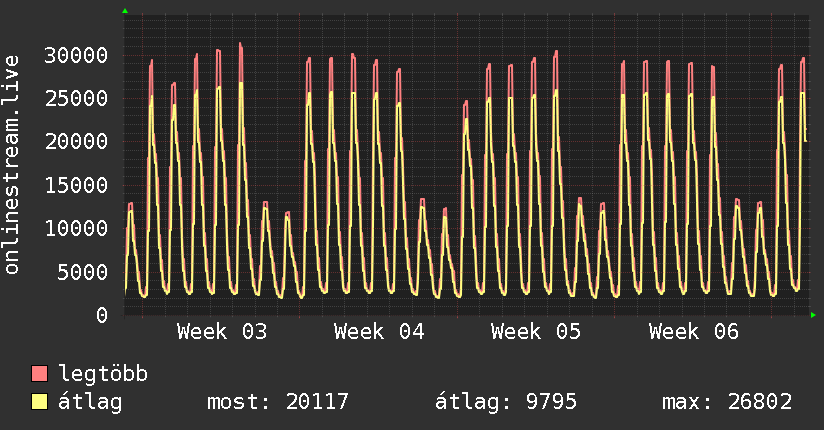Select the átlag legend label beside yellow swatch
The width and height of the screenshot is (824, 430).
90,402
